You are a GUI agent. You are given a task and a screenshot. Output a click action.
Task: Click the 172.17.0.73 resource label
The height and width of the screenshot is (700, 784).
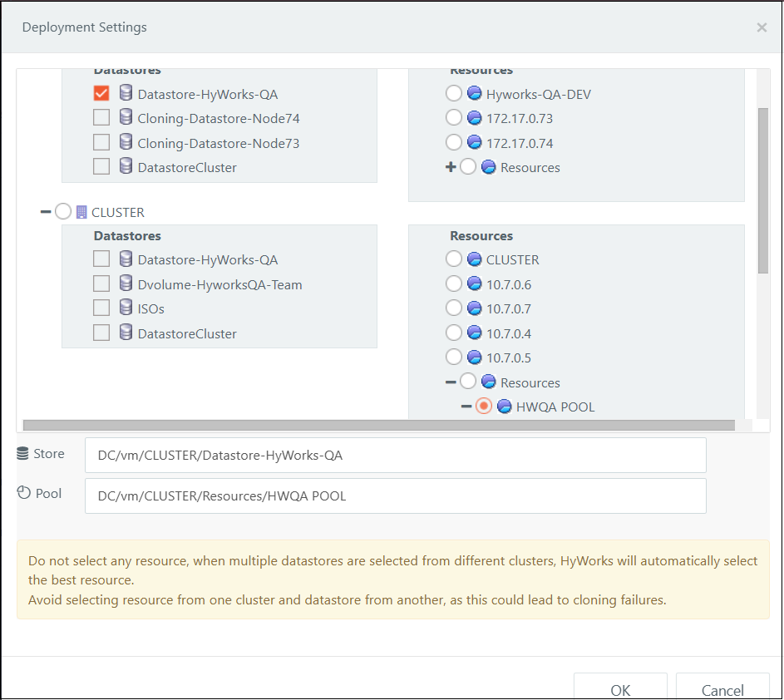click(520, 119)
